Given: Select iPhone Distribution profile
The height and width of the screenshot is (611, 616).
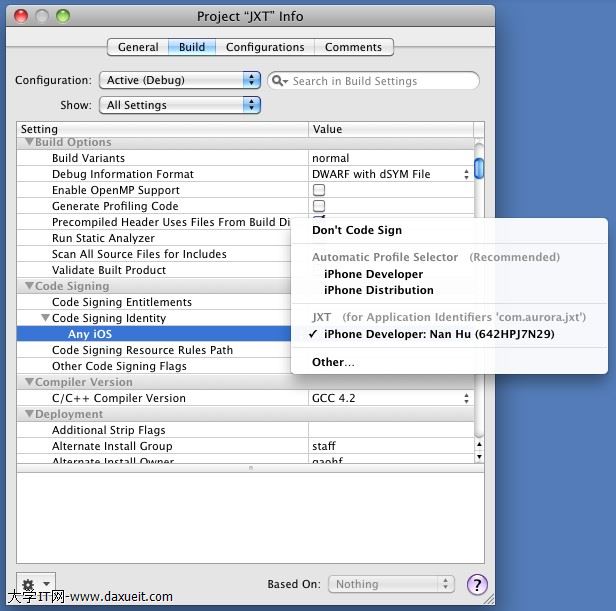Looking at the screenshot, I should (378, 290).
